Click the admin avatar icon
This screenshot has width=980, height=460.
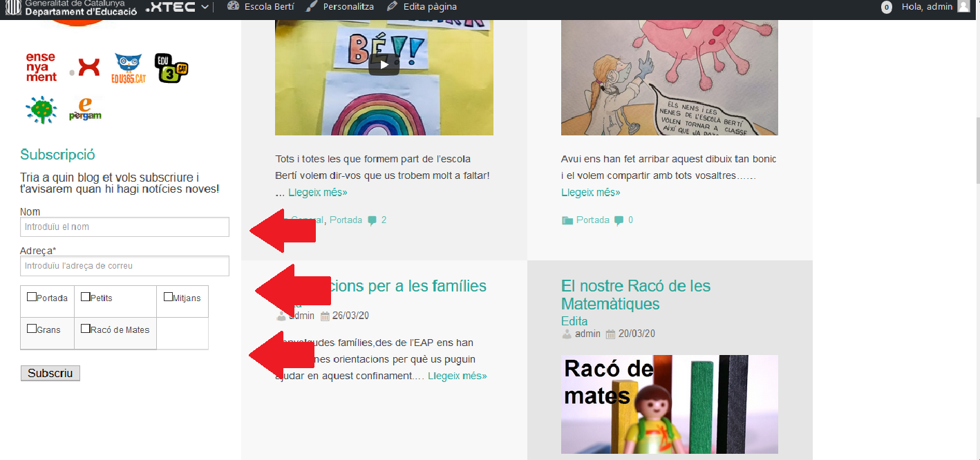click(963, 7)
